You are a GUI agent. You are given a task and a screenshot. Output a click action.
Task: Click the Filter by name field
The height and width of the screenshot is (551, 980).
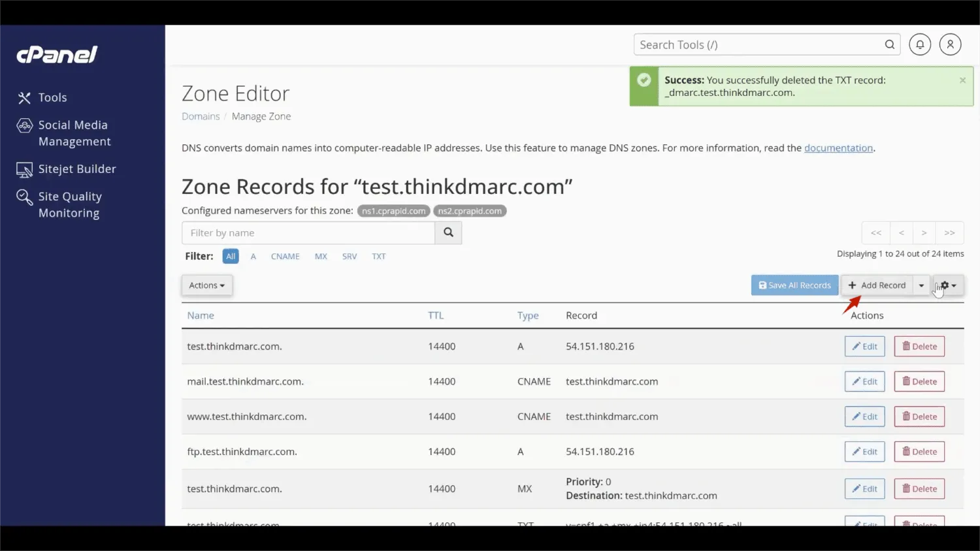click(308, 233)
